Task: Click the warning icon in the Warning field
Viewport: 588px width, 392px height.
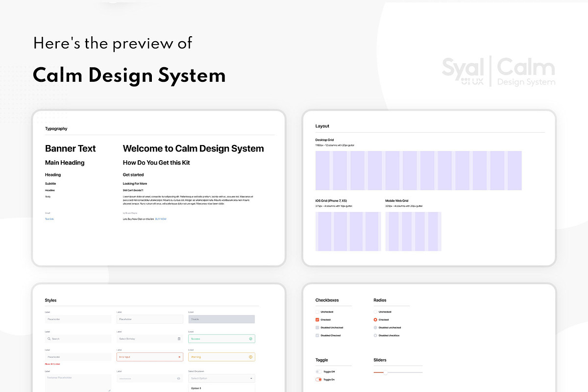Action: point(250,357)
